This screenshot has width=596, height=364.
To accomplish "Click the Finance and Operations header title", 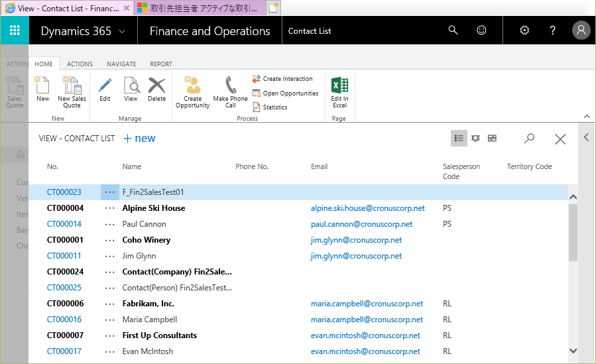I will (x=209, y=31).
